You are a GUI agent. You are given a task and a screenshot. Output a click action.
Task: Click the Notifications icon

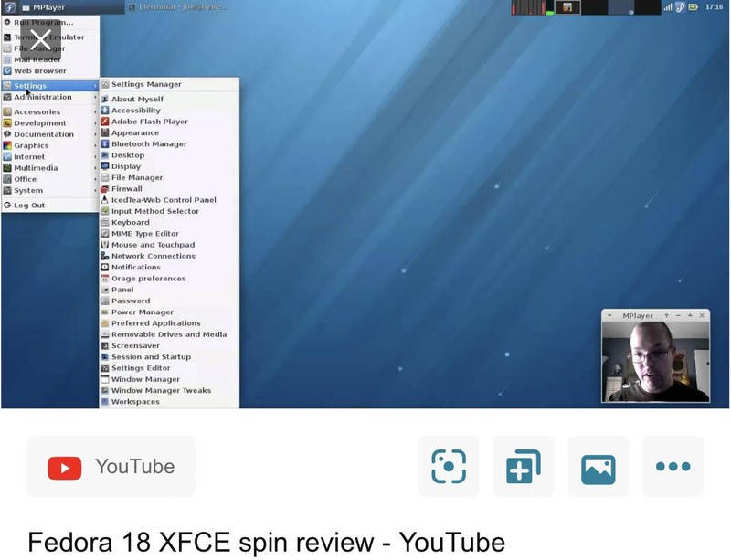tap(105, 267)
